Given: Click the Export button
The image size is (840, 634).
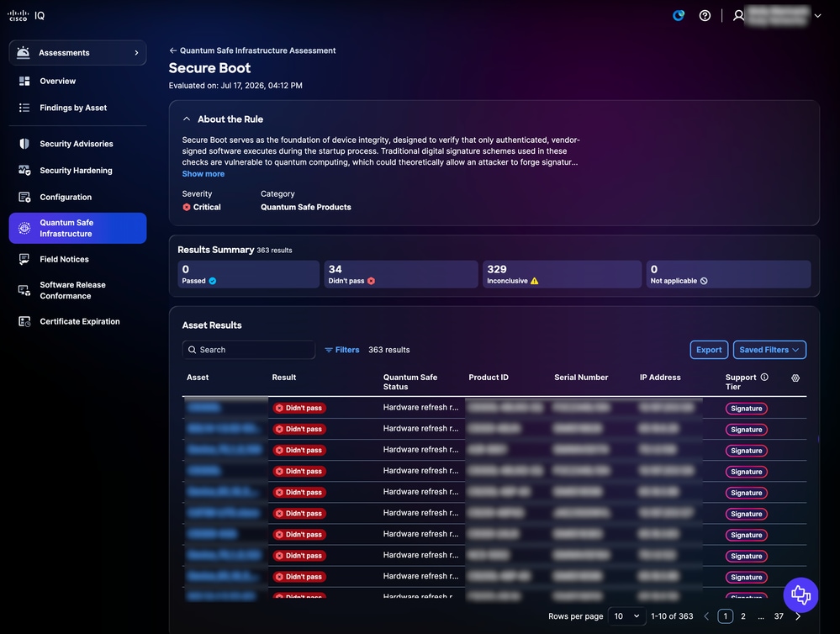Looking at the screenshot, I should [709, 350].
